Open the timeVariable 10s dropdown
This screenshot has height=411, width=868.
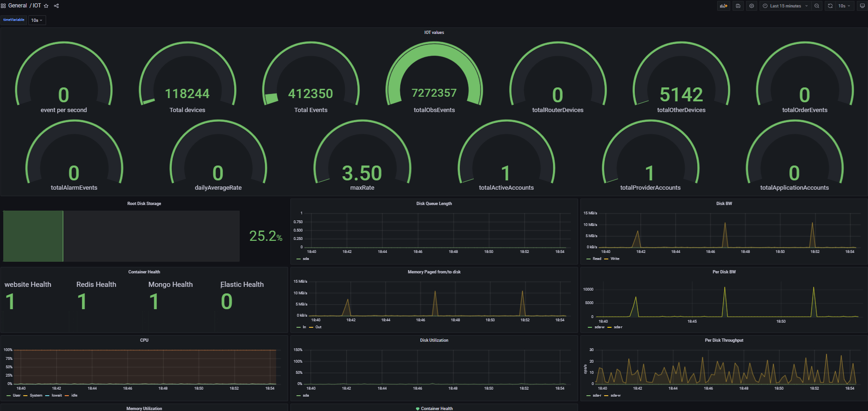[x=37, y=20]
